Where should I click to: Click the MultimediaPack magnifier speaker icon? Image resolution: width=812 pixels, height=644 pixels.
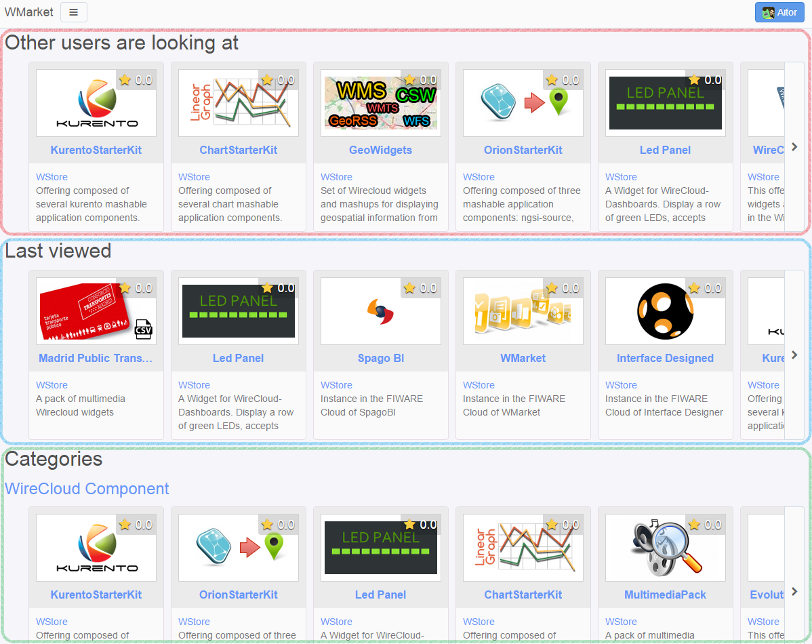(x=666, y=548)
